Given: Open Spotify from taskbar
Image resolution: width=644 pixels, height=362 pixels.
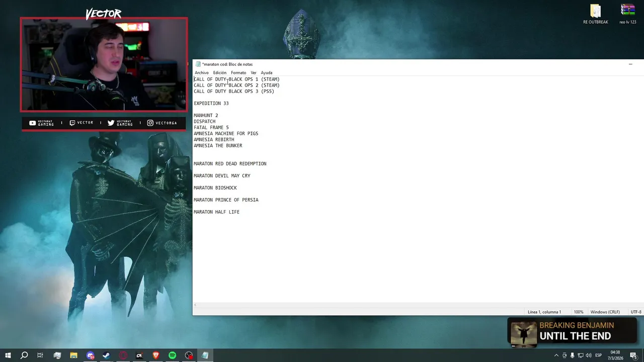Looking at the screenshot, I should (x=172, y=355).
